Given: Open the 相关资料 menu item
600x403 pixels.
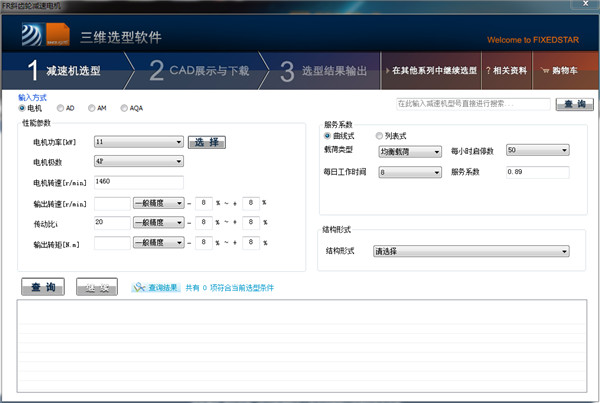Looking at the screenshot, I should (x=507, y=71).
